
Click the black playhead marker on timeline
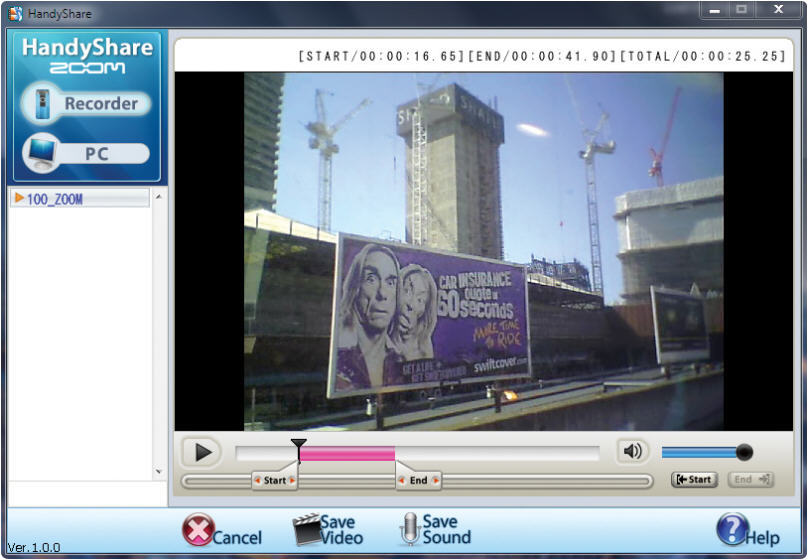click(298, 449)
